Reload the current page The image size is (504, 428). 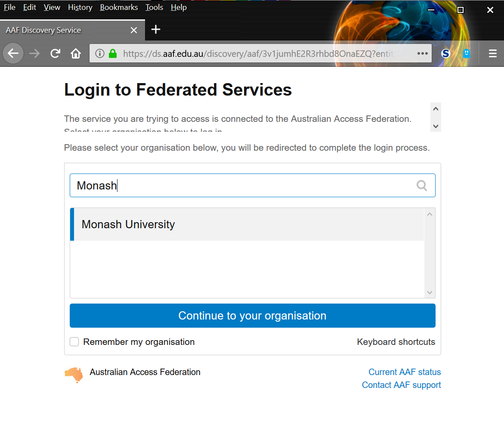(55, 53)
